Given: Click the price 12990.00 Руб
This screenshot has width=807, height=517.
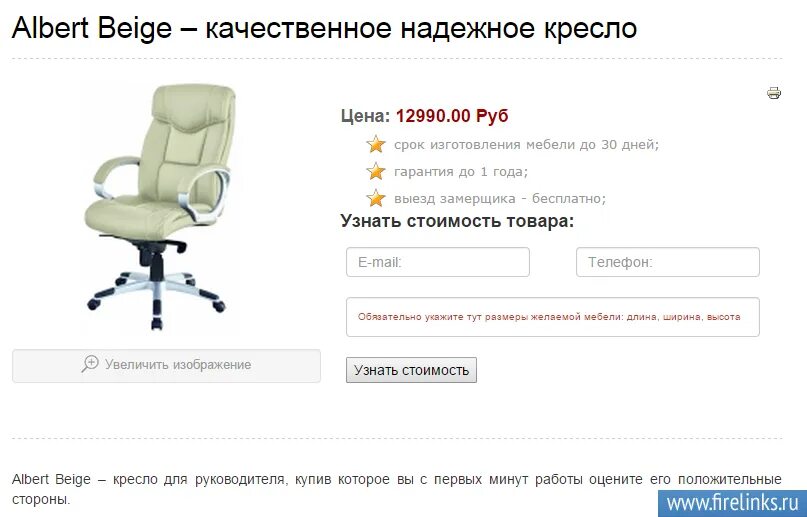Looking at the screenshot, I should pyautogui.click(x=452, y=116).
